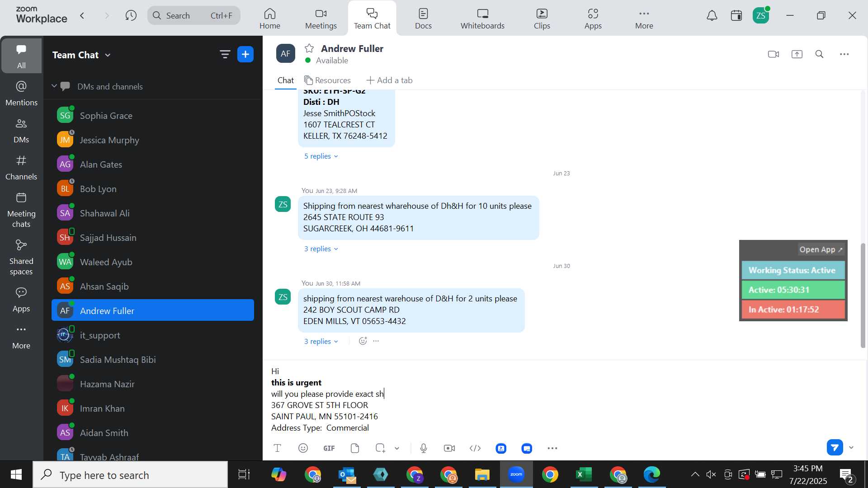
Task: Click Open App in the tracker widget
Action: (x=821, y=249)
